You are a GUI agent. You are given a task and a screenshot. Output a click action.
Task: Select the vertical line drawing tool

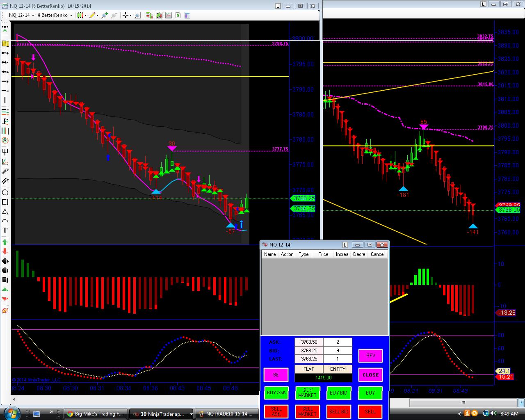pos(5,100)
